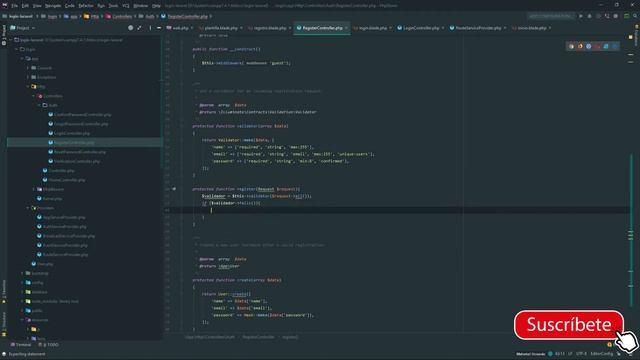This screenshot has height=360, width=640.
Task: Open the File menu
Action: point(14,6)
